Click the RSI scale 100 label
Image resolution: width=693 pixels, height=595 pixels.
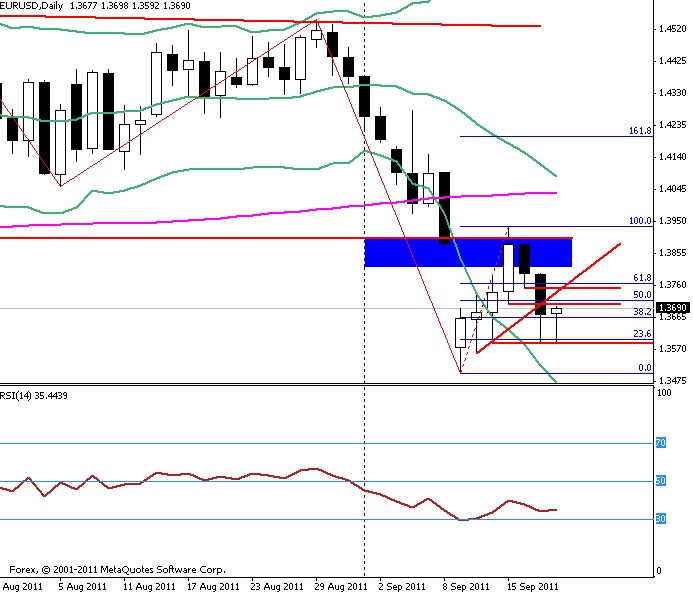(664, 393)
